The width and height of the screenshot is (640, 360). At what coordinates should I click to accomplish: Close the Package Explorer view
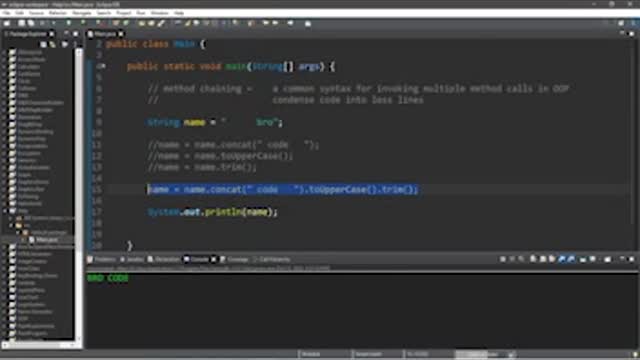[x=52, y=34]
